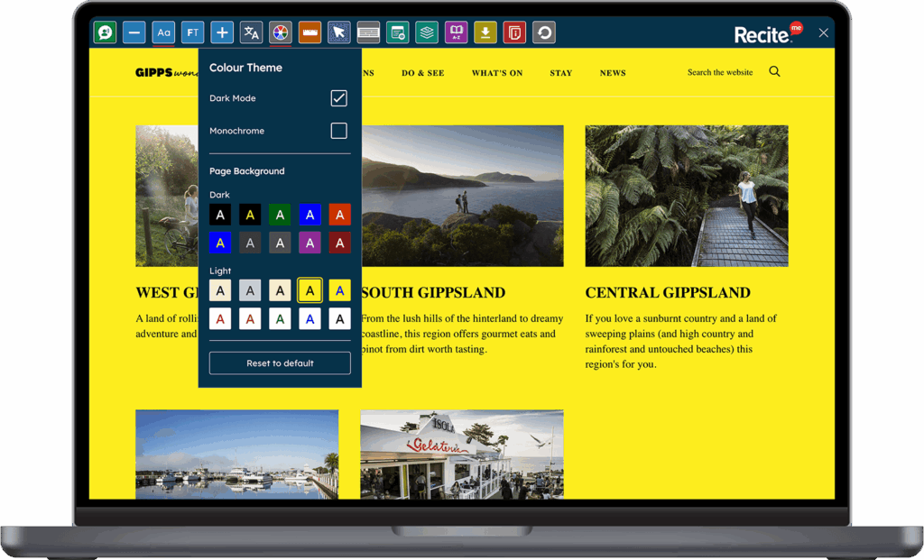The height and width of the screenshot is (560, 924).
Task: Disable the Dark Mode checkbox
Action: pos(338,97)
